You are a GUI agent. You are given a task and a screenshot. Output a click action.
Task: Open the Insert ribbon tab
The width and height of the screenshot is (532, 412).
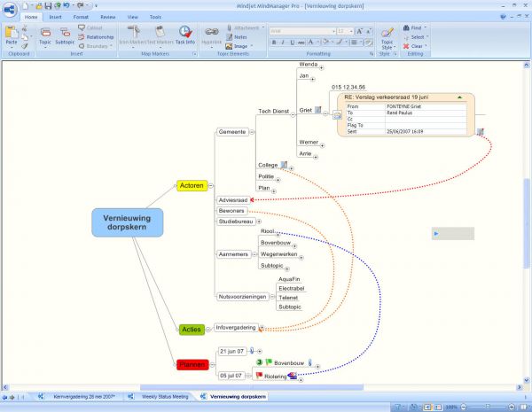55,17
